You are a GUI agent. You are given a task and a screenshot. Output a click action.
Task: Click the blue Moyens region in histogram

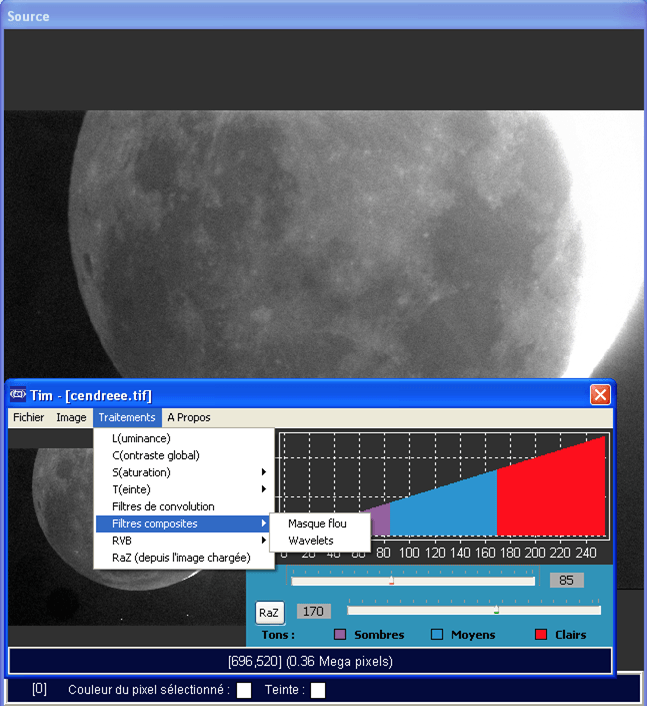443,509
